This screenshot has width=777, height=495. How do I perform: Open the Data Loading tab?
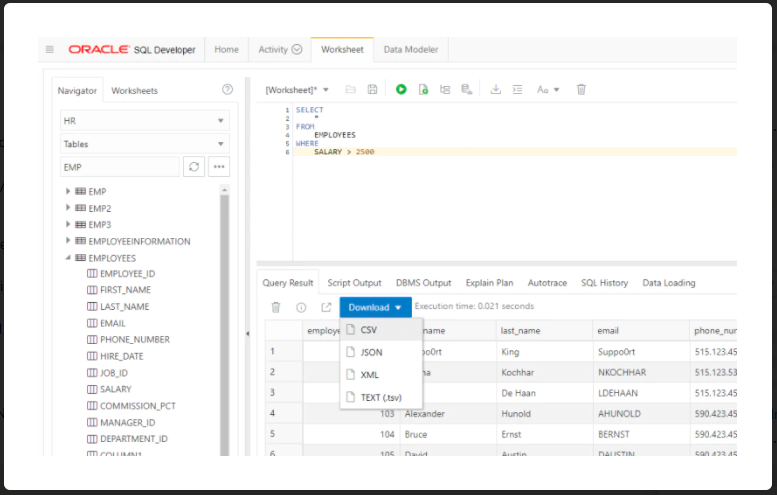point(669,283)
